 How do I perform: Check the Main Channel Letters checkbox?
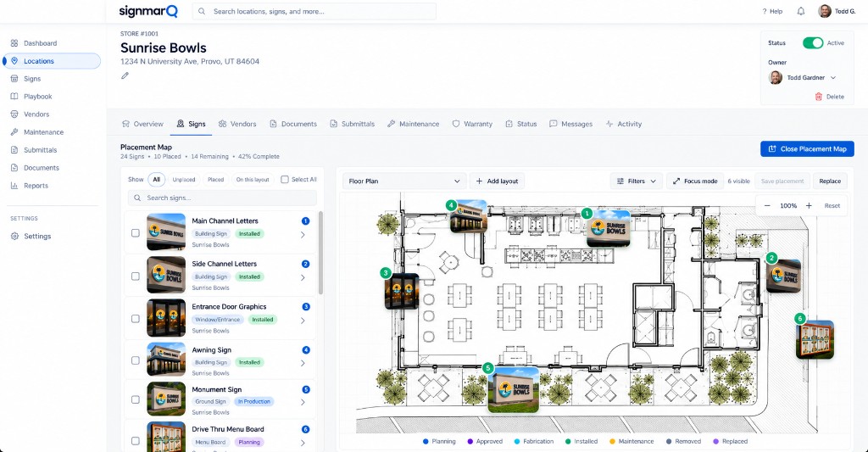tap(135, 233)
